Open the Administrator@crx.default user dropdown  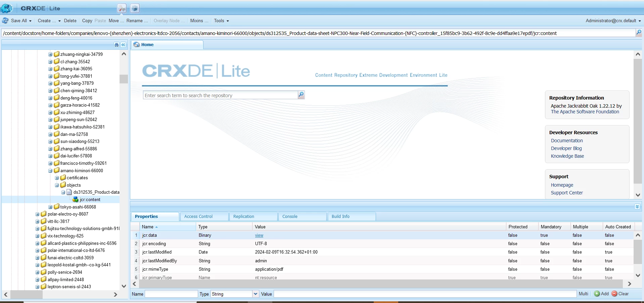(613, 21)
